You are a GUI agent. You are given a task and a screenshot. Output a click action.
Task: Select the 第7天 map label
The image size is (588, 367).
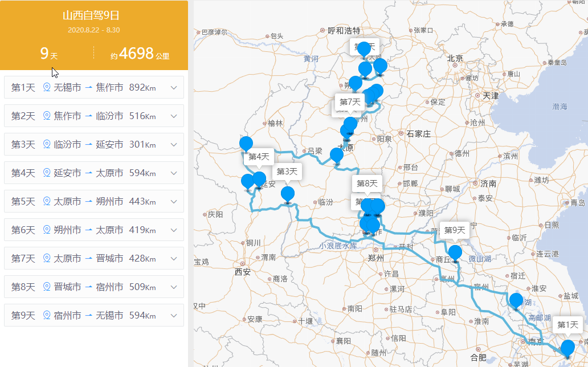[350, 102]
